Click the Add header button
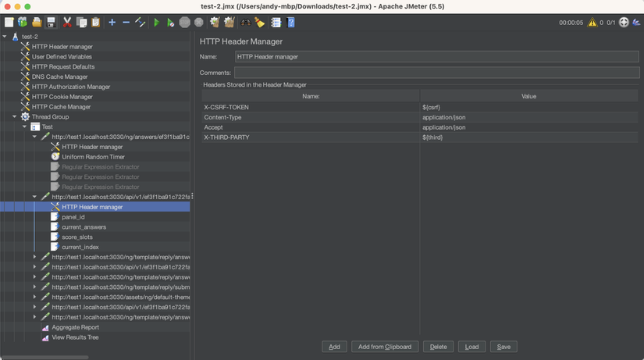The image size is (644, 360). 334,347
